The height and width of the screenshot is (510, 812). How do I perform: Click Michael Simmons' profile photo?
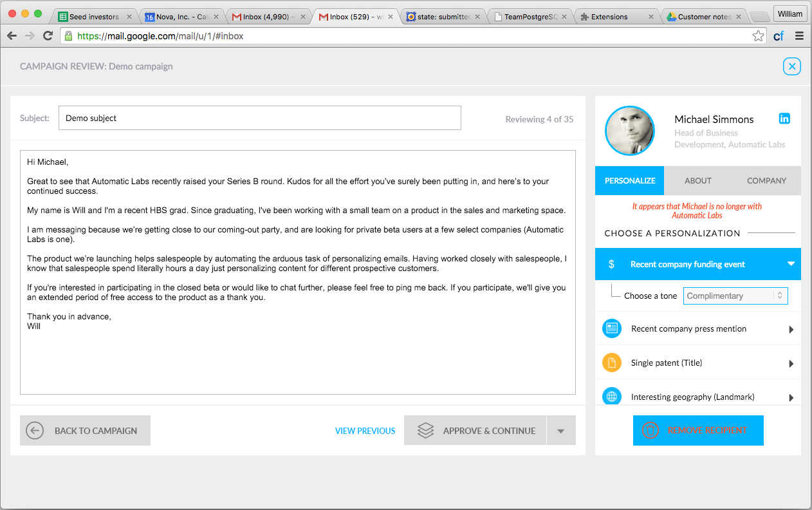click(x=630, y=131)
